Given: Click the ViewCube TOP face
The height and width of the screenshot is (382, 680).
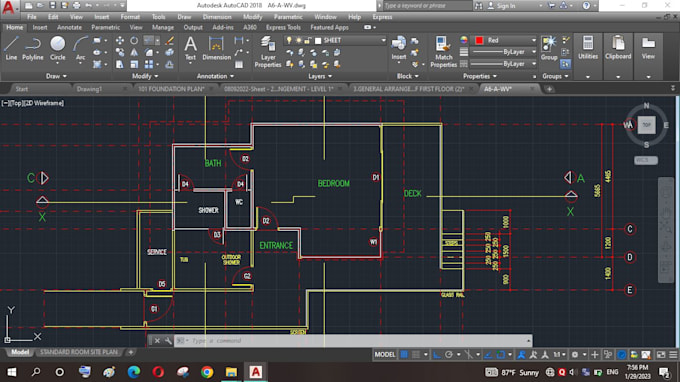Looking at the screenshot, I should [647, 125].
